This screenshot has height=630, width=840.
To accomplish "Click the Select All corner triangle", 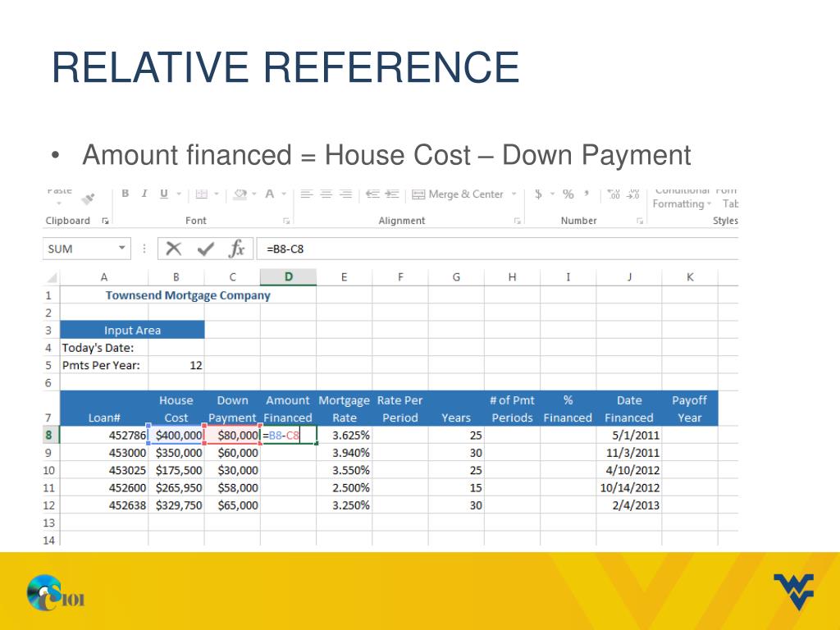I will coord(52,277).
